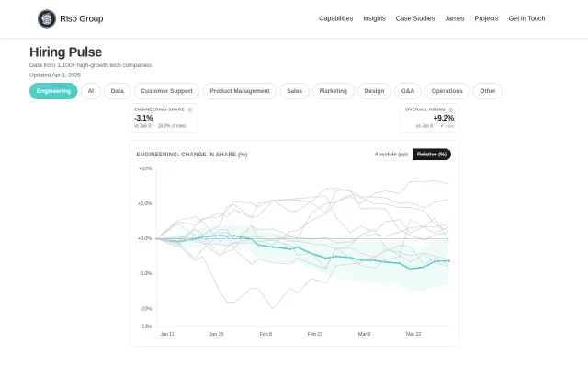This screenshot has width=588, height=368.
Task: Click the Engineering Share label
Action: [x=159, y=109]
